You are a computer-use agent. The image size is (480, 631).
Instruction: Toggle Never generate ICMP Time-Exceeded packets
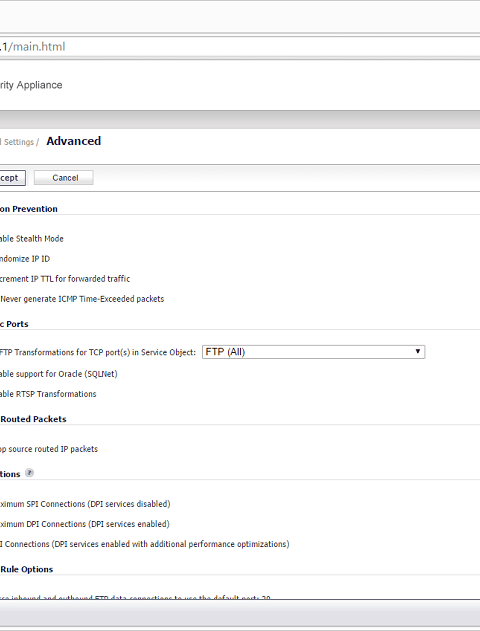82,299
